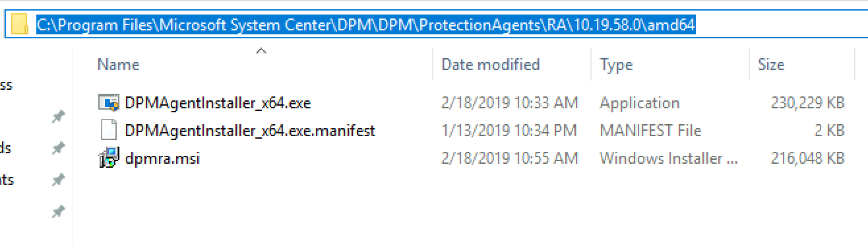Click the 'Windows Installer ...' type cell
Viewport: 868px width, 247px height.
[669, 159]
